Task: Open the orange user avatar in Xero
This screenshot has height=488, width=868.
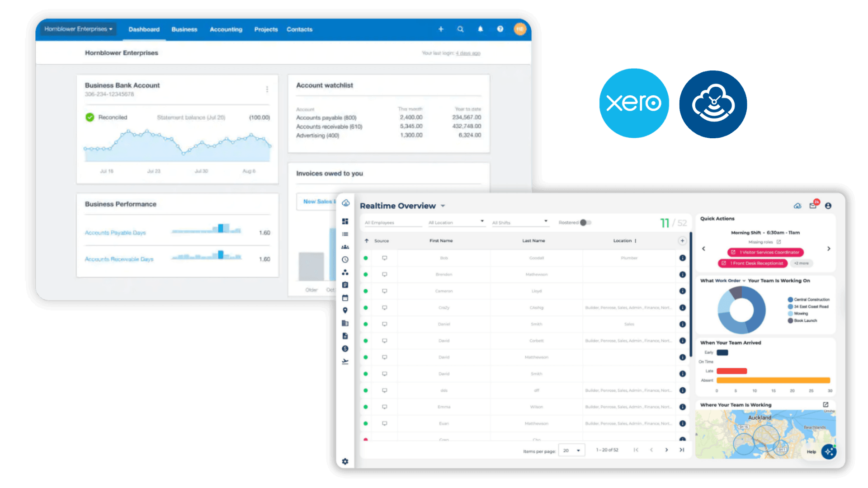Action: coord(520,29)
